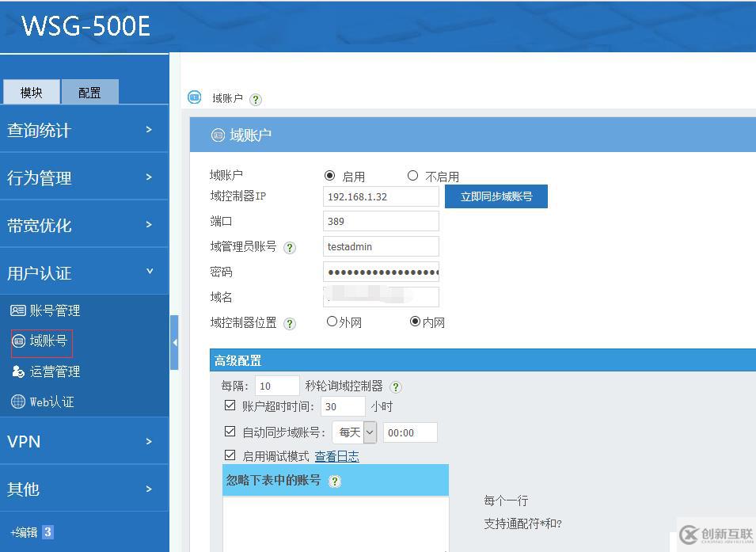756x552 pixels.
Task: Enable the 不启用 radio for 域账户
Action: [x=412, y=175]
